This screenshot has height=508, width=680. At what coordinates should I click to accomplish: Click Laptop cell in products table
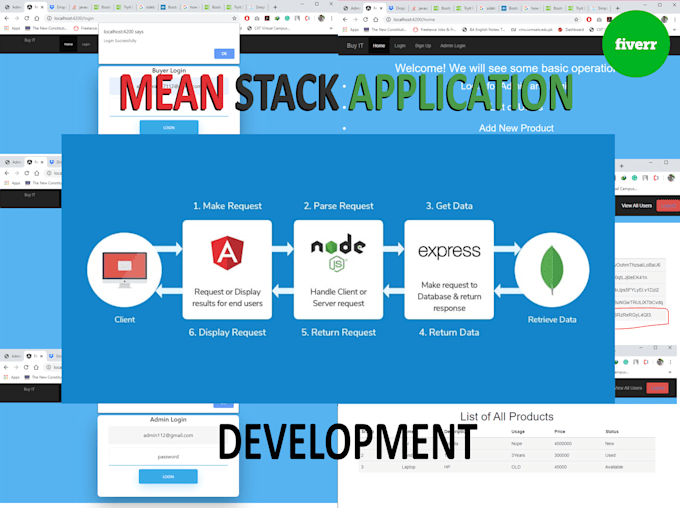pos(409,467)
